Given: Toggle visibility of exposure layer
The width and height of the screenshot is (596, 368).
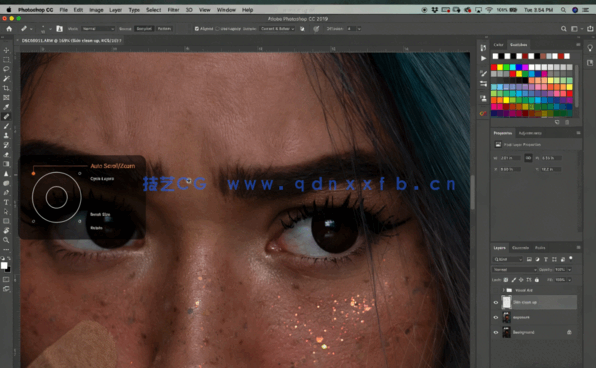Looking at the screenshot, I should point(496,317).
